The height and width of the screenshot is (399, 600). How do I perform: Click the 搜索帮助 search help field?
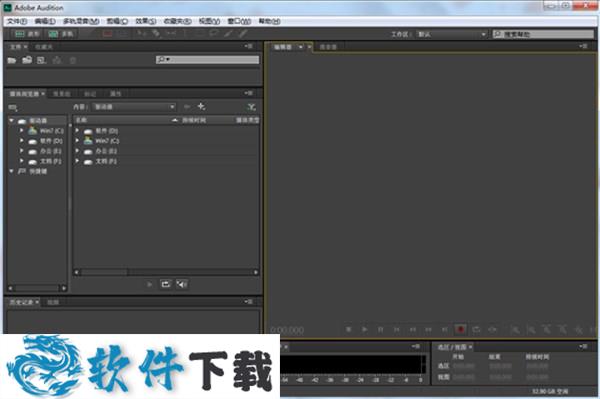pyautogui.click(x=543, y=34)
